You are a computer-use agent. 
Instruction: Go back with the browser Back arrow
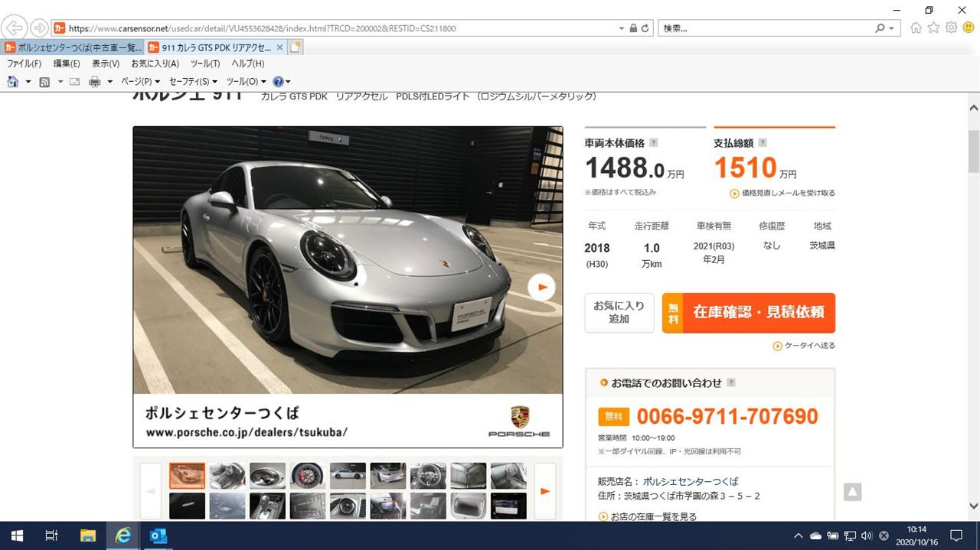click(15, 28)
